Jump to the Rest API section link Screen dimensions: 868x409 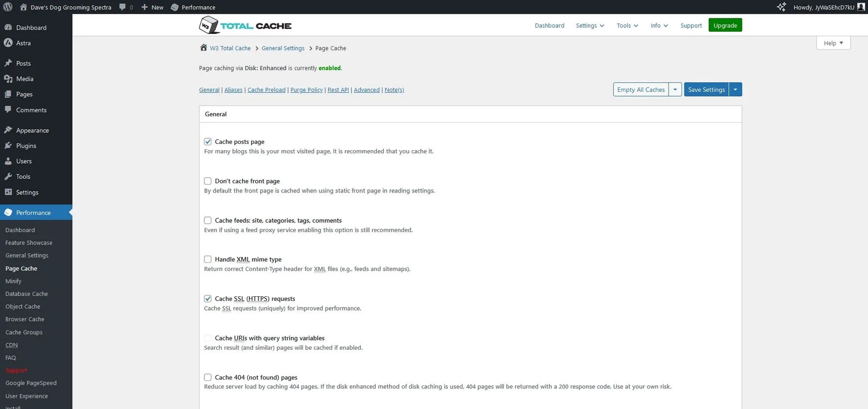coord(338,90)
